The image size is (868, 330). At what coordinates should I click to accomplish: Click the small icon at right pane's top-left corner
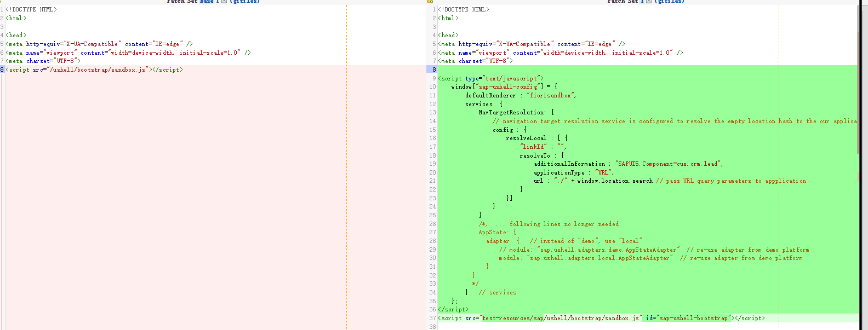pos(430,2)
